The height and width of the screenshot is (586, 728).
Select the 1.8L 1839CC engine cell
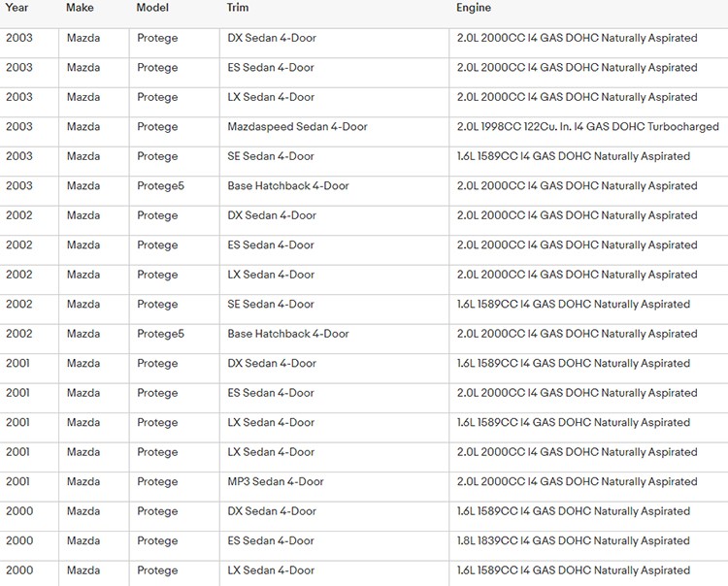pos(573,541)
